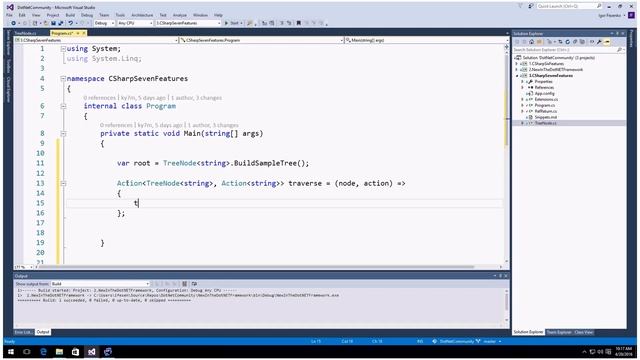This screenshot has height=360, width=640.
Task: Click the Save file toolbar icon
Action: (53, 23)
